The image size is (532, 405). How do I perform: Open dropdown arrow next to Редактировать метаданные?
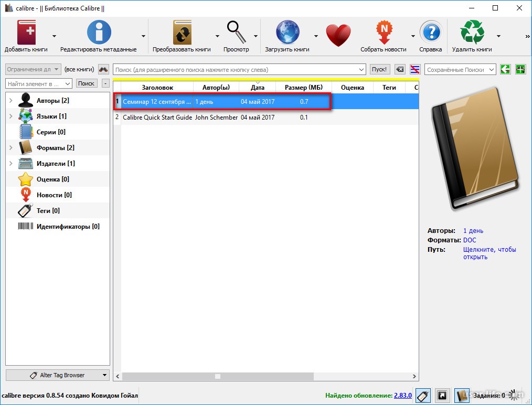coord(144,36)
